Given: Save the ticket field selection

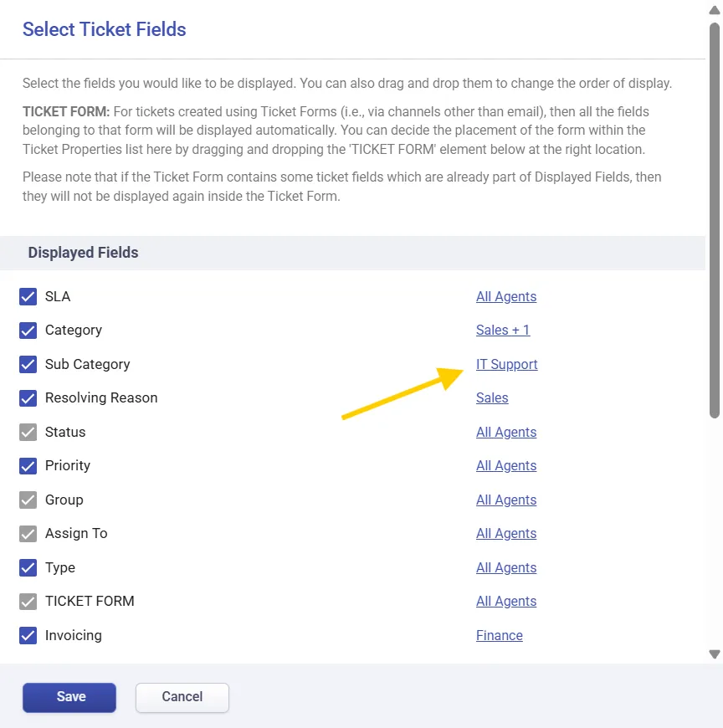Looking at the screenshot, I should coord(69,697).
